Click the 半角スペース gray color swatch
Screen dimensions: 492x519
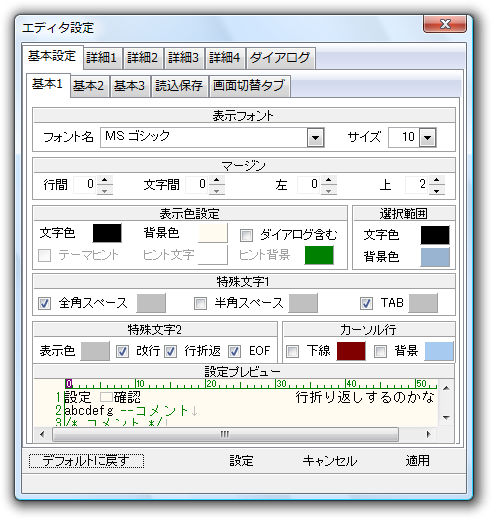[x=303, y=303]
